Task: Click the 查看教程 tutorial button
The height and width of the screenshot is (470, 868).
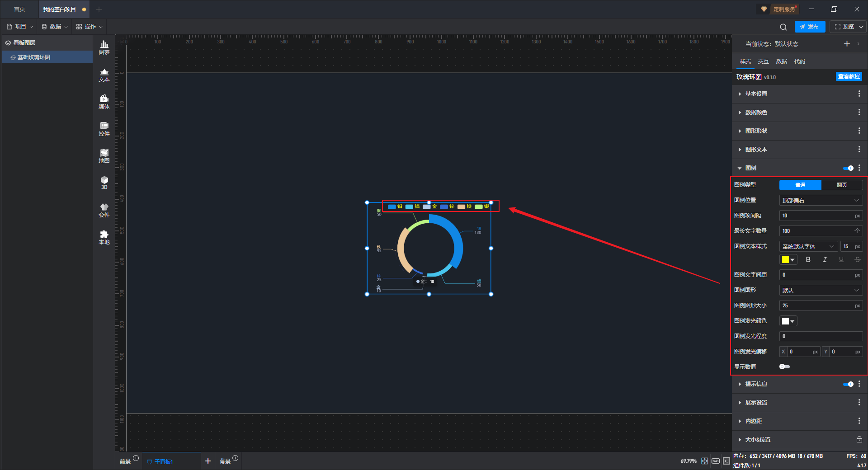Action: coord(849,76)
